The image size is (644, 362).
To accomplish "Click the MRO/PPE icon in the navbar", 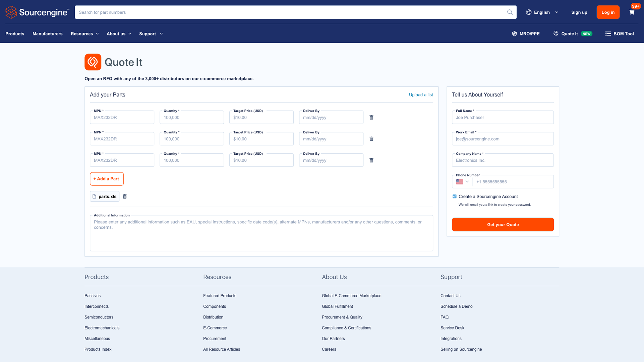I will point(515,33).
